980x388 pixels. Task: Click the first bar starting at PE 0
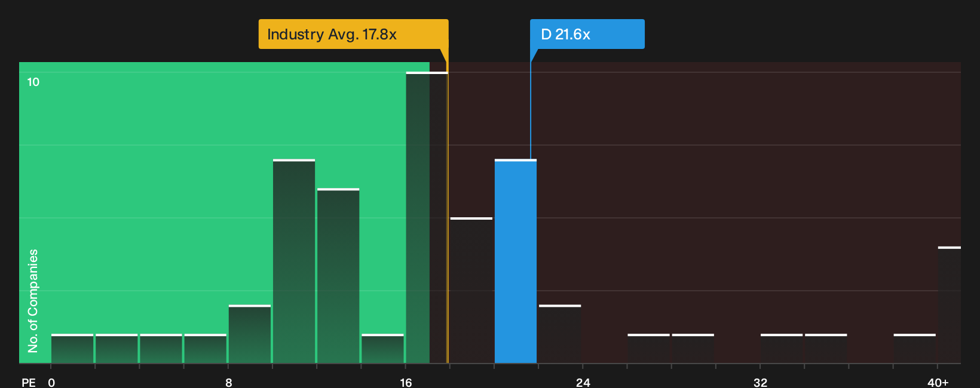[72, 349]
